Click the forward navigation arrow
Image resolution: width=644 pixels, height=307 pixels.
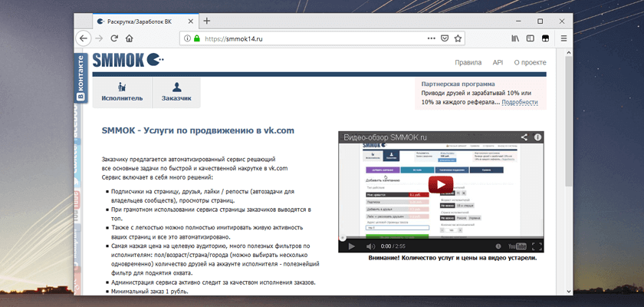point(99,38)
